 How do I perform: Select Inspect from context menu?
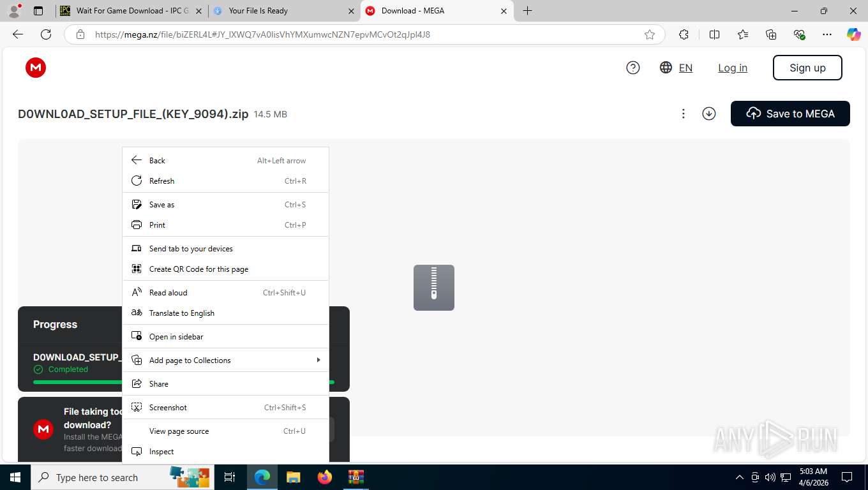pos(225,452)
